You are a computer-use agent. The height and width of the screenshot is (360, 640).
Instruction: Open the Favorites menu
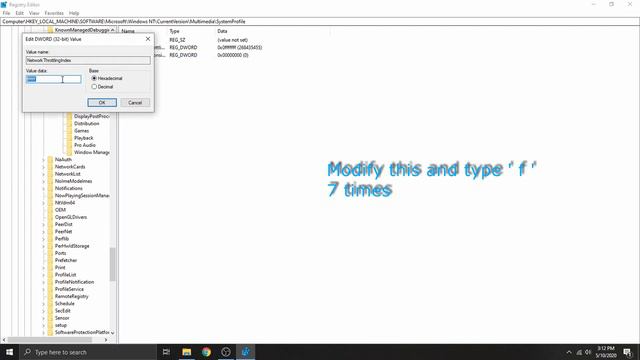[x=54, y=13]
